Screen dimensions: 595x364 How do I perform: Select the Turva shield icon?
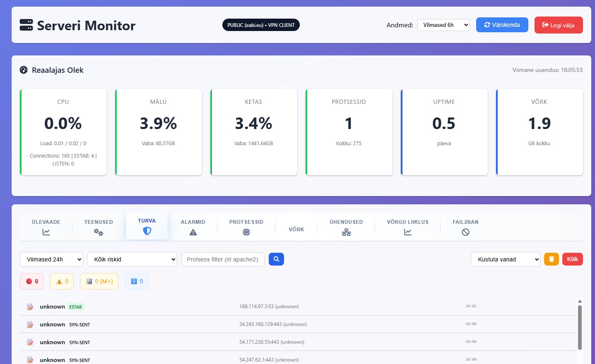(x=147, y=231)
